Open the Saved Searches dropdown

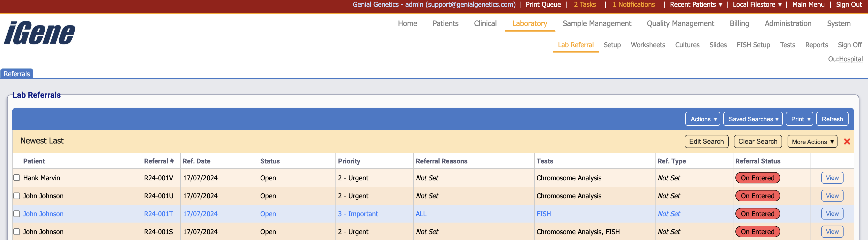point(753,119)
